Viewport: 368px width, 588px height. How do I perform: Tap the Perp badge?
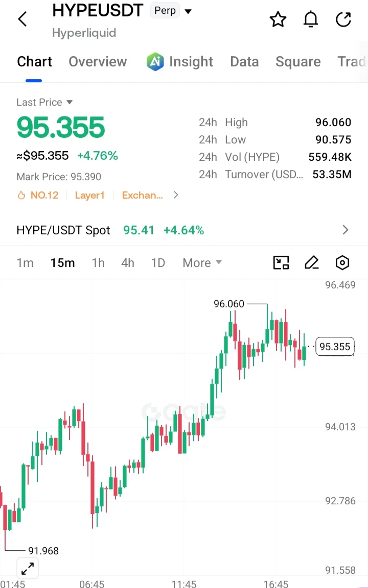pos(165,11)
